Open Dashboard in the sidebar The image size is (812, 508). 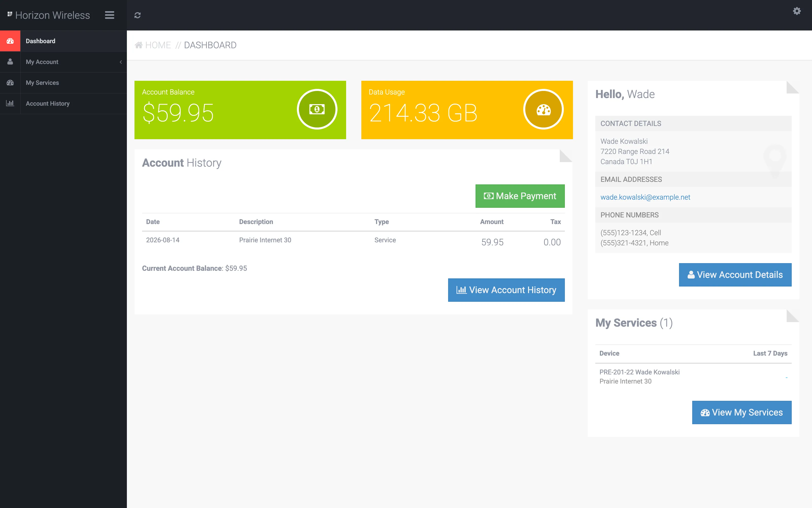pos(63,41)
